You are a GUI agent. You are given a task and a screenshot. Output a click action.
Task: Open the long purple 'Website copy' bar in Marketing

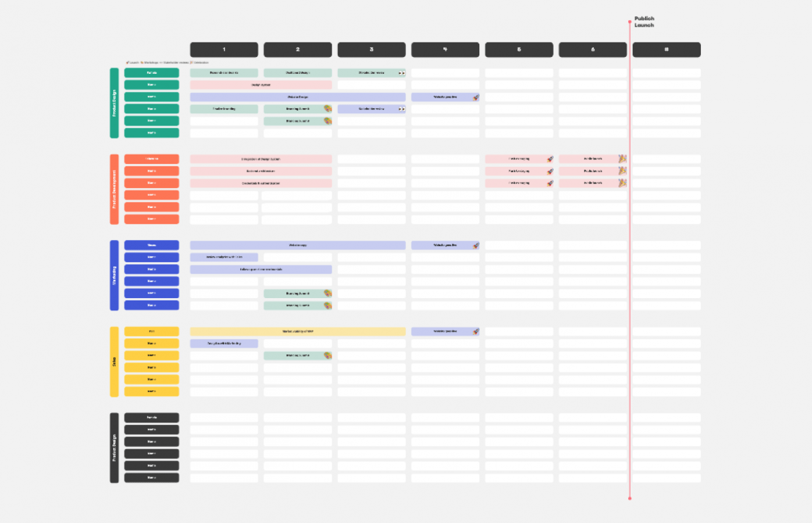point(298,245)
